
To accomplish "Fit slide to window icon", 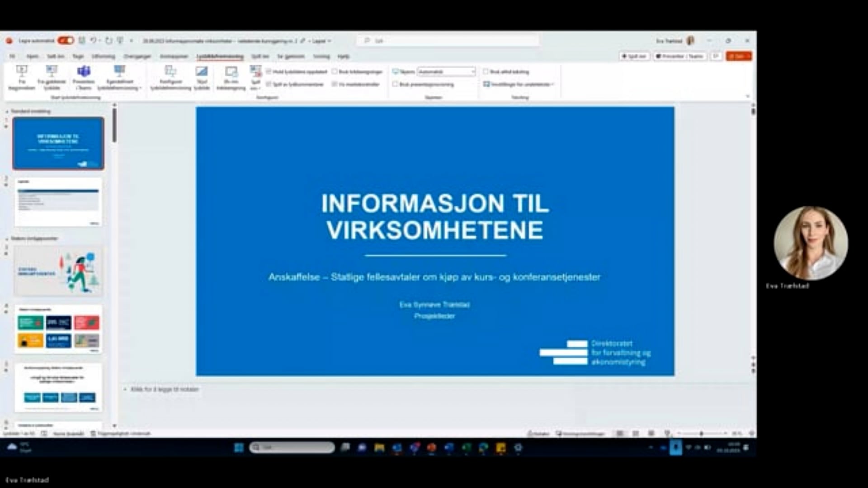I will 752,433.
